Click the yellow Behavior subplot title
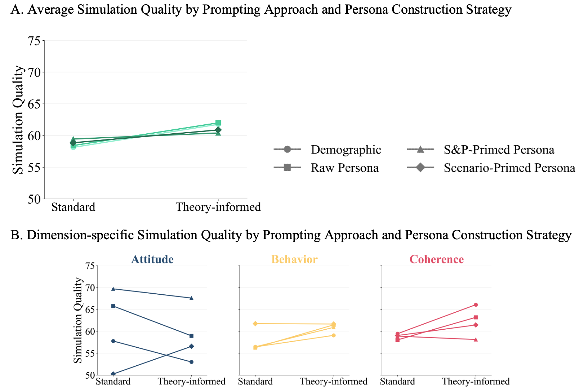The width and height of the screenshot is (588, 392). pos(294,259)
